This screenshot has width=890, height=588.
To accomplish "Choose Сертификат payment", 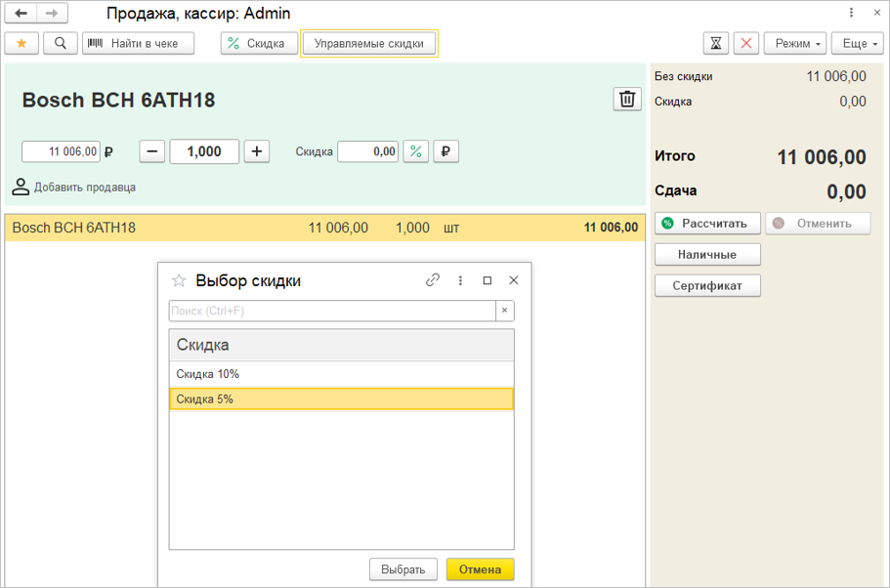I will pyautogui.click(x=708, y=286).
